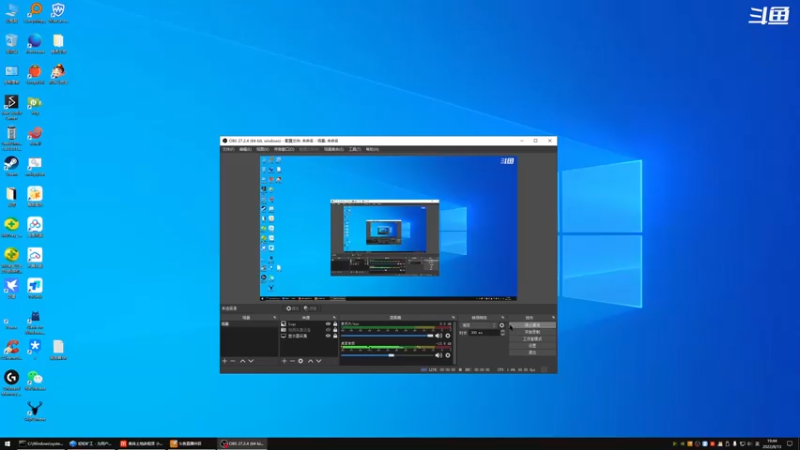Open the Docks menu in OBS
Screen dimensions: 800x450
(x=284, y=149)
